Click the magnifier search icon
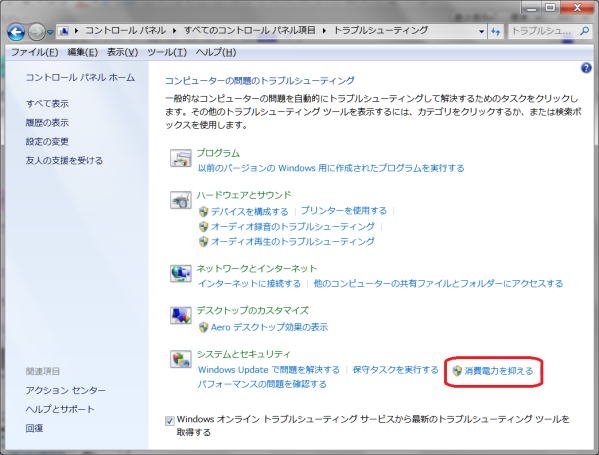Screen dimensions: 599x455 pos(584,31)
